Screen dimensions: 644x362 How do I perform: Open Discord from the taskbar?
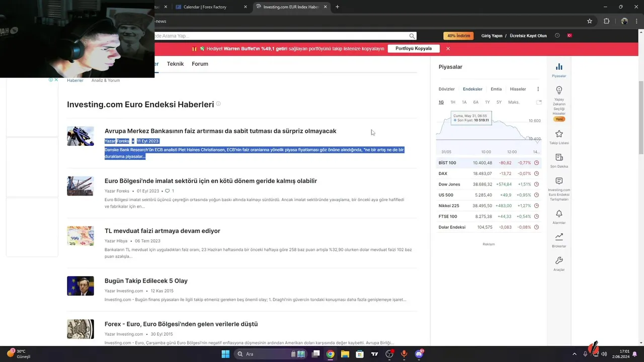tap(419, 354)
